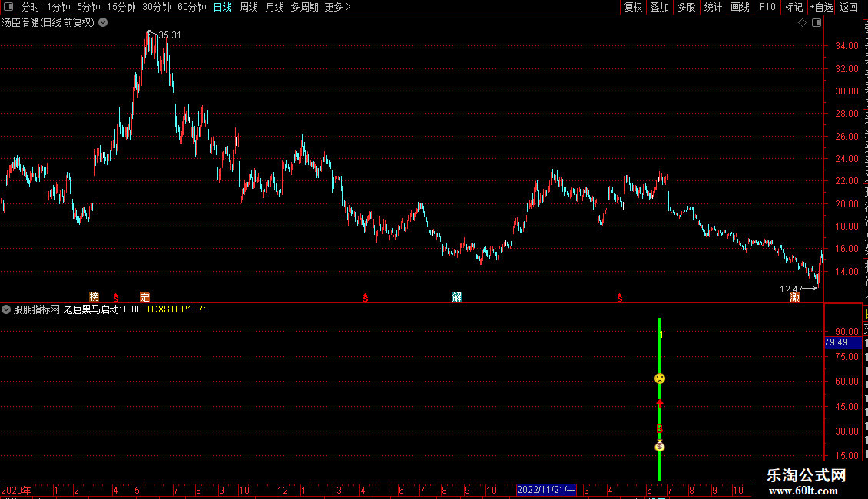Switch to 分时 intraday view

coord(31,7)
